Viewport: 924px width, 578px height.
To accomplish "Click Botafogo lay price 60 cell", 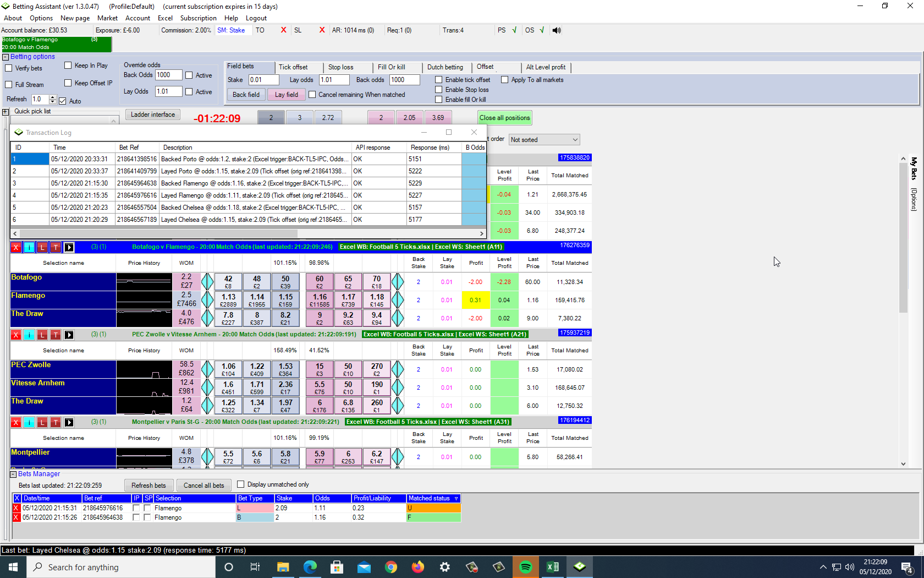I will click(320, 282).
